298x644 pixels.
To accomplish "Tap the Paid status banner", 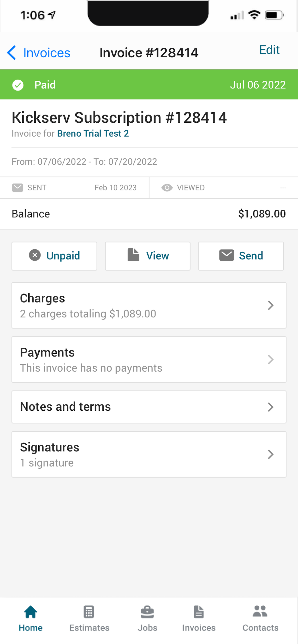I will click(x=149, y=85).
